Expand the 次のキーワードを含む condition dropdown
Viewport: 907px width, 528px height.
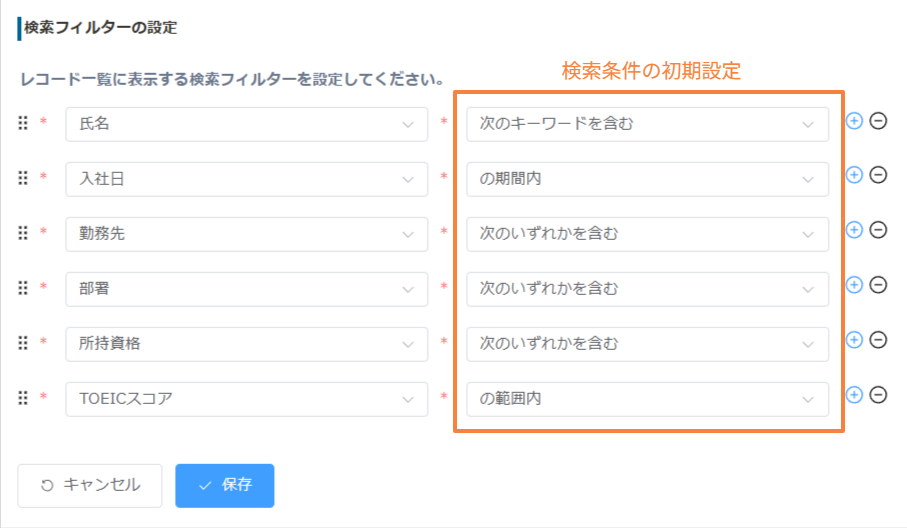[647, 124]
